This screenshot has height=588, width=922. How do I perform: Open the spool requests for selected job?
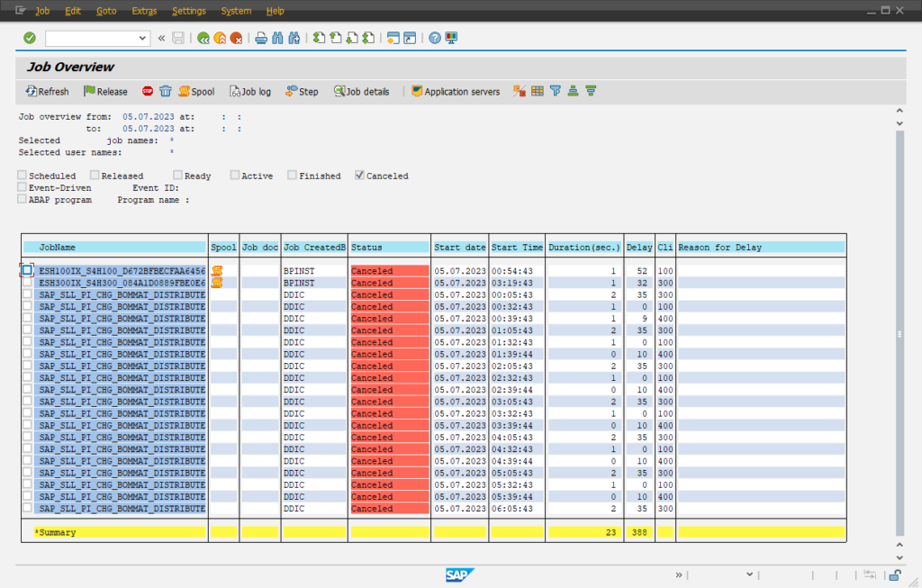[x=195, y=91]
